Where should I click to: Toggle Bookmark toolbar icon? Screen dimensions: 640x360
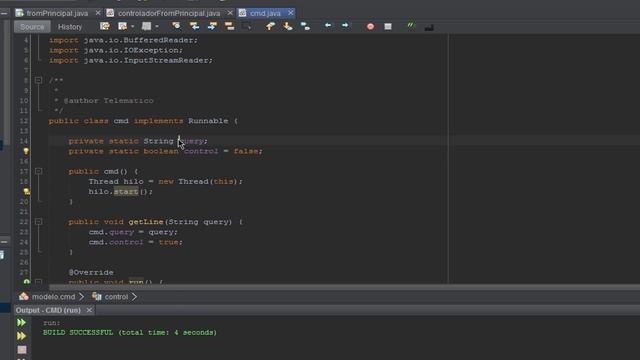point(305,27)
